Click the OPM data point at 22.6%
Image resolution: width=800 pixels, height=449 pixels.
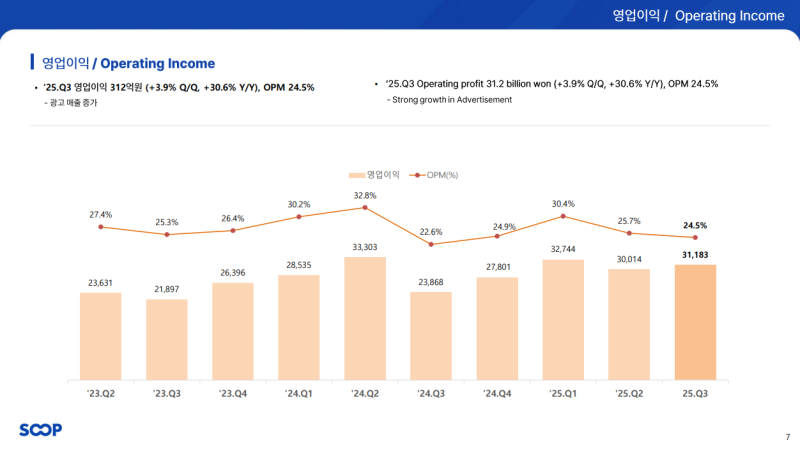[431, 244]
